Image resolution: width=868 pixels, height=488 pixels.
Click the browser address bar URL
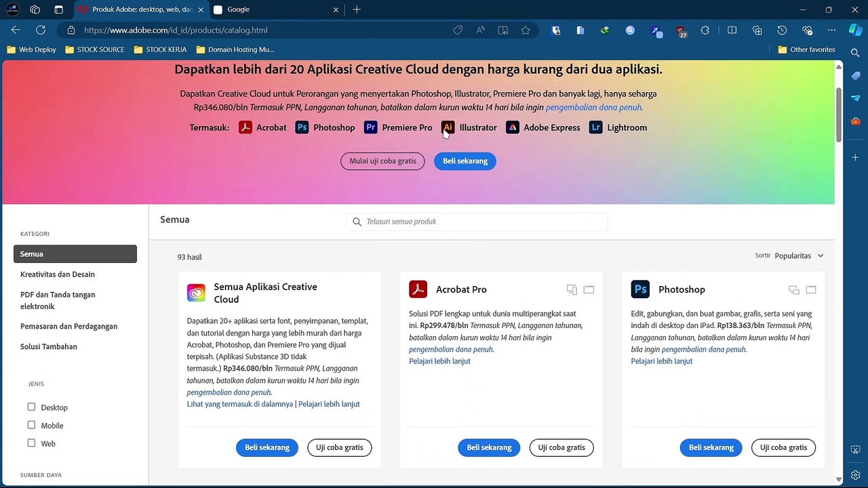tap(176, 30)
